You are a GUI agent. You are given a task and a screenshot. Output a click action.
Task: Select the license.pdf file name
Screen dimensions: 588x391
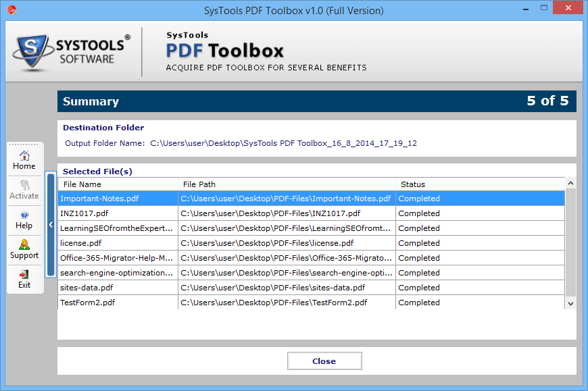[x=80, y=243]
